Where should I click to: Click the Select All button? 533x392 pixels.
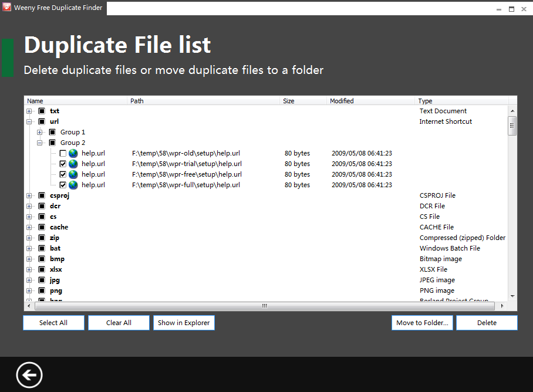point(53,323)
